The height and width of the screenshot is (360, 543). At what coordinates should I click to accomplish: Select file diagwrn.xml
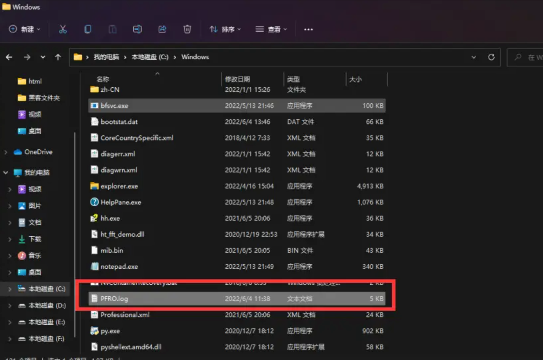[237, 170]
